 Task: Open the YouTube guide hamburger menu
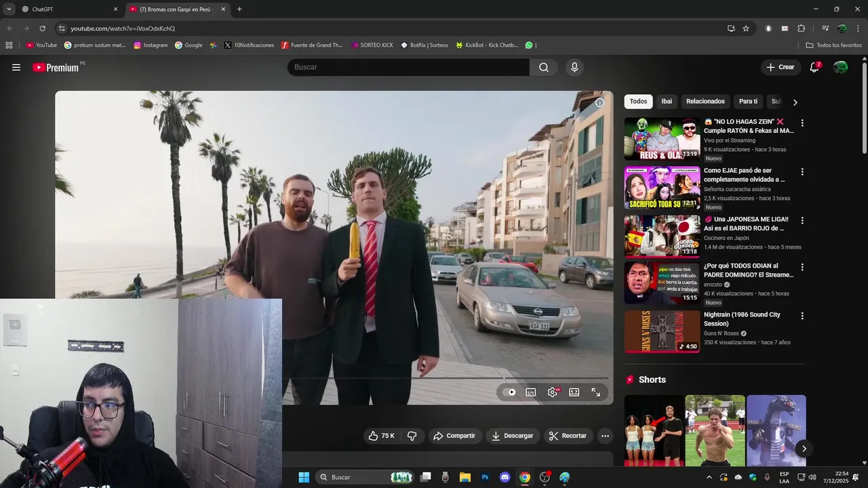(16, 67)
